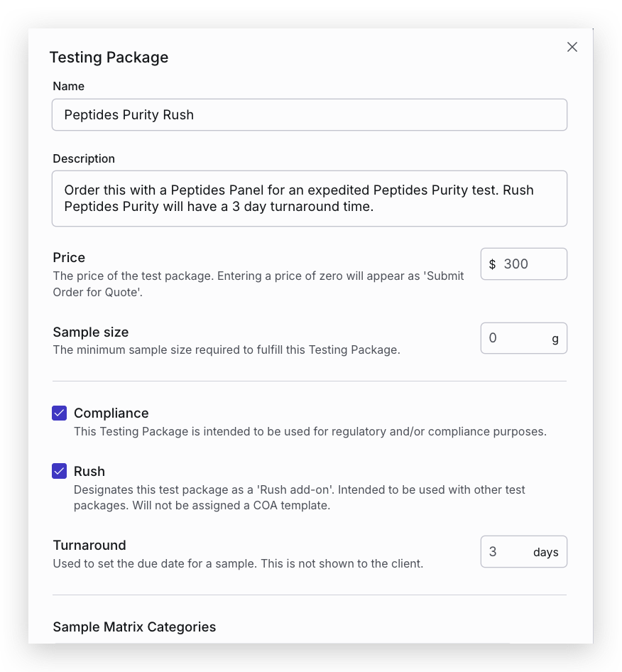This screenshot has width=622, height=672.
Task: Click the Testing Package dialog title
Action: (109, 58)
